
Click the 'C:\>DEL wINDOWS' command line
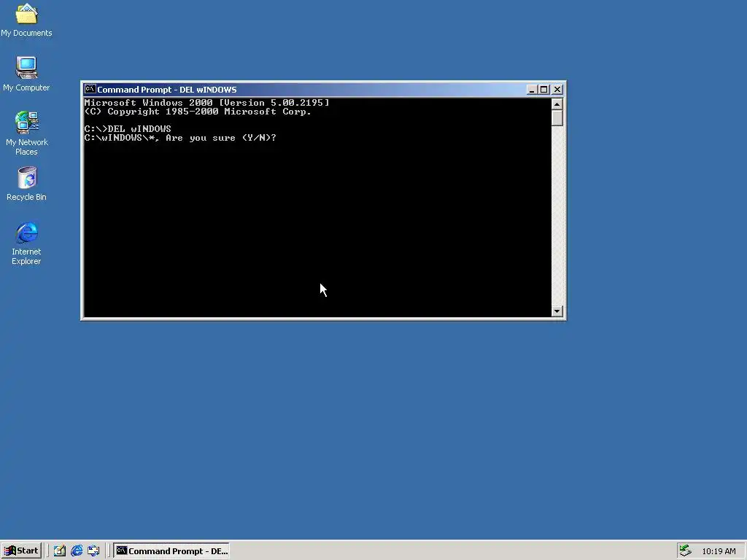click(x=128, y=128)
